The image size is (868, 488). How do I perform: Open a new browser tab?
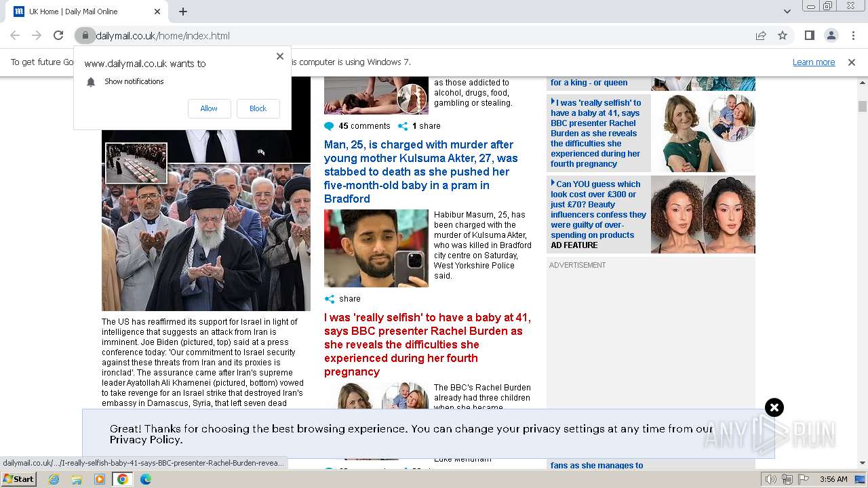[x=183, y=12]
